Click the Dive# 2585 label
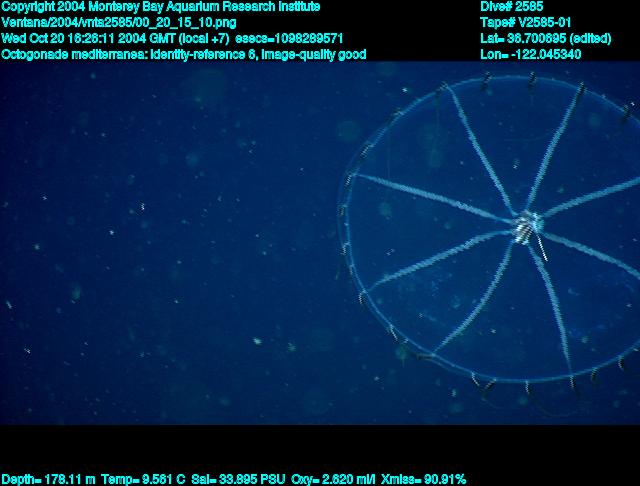 click(511, 7)
